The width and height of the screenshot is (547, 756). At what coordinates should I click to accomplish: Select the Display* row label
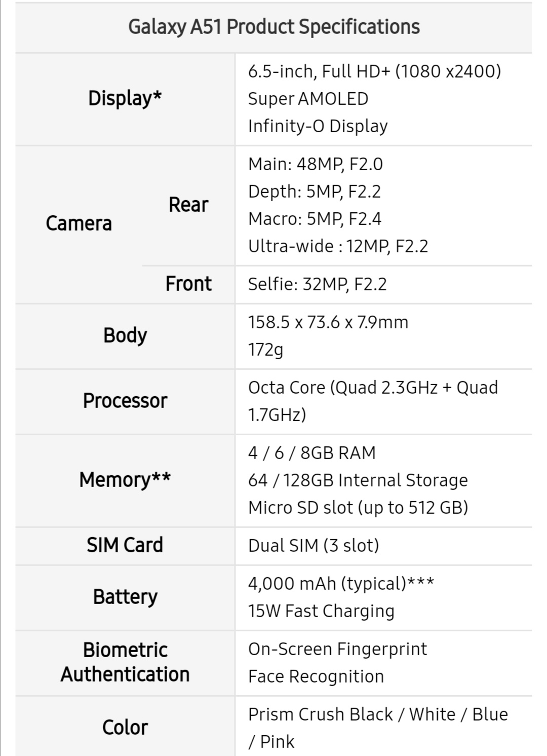click(125, 98)
